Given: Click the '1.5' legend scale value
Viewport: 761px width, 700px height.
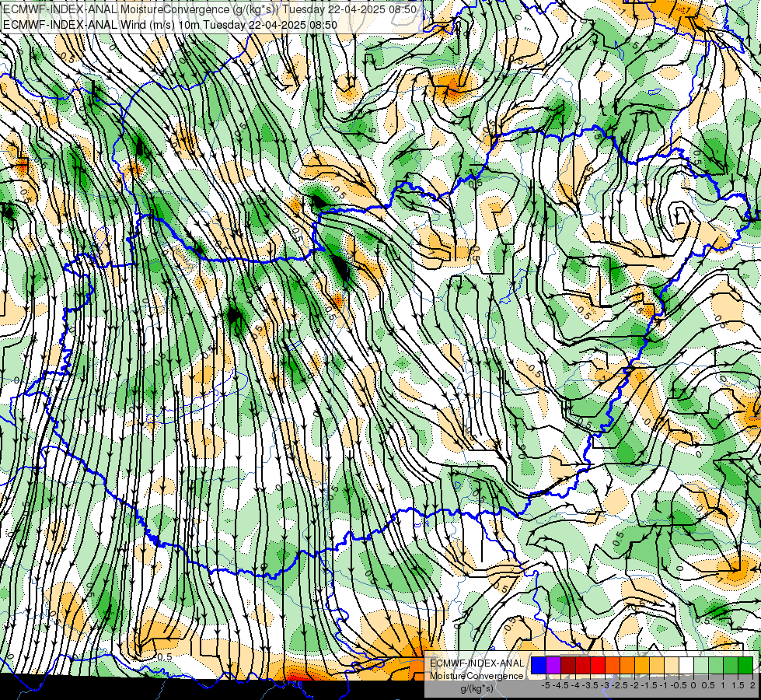Looking at the screenshot, I should click(x=738, y=685).
